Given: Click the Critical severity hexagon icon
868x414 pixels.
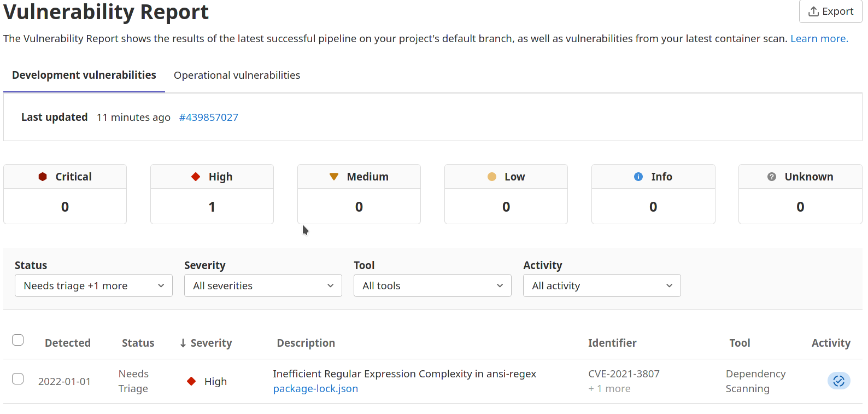Looking at the screenshot, I should coord(43,177).
